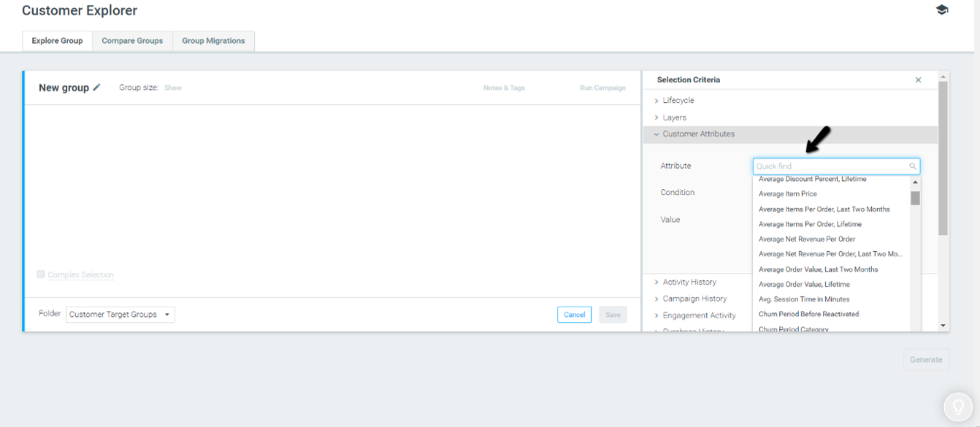Open the academy graduation cap icon
The height and width of the screenshot is (427, 980).
click(942, 10)
